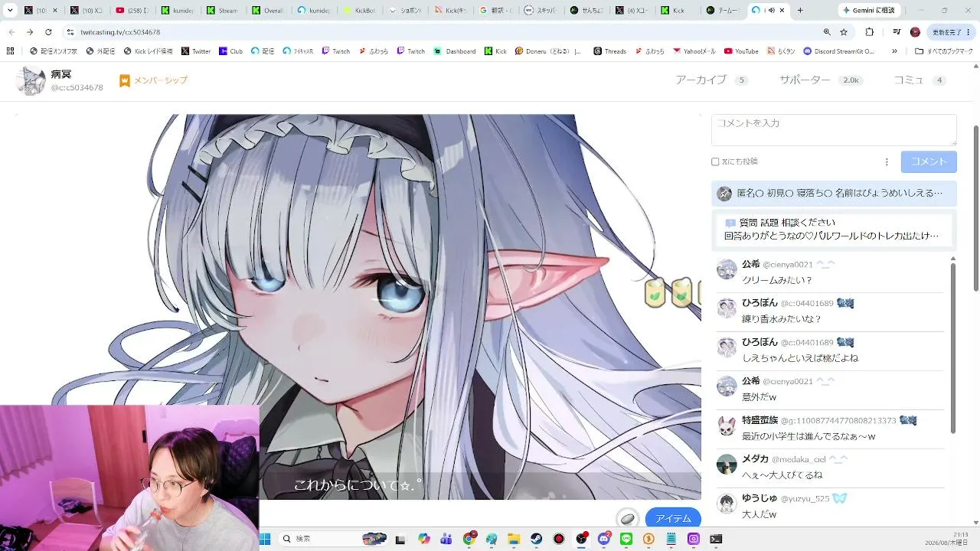Viewport: 980px width, 551px height.
Task: Open the Doneru bookmark
Action: point(548,51)
